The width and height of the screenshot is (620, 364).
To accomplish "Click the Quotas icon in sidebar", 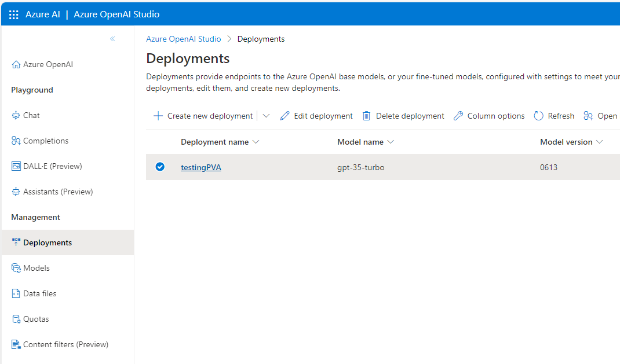I will pyautogui.click(x=16, y=319).
